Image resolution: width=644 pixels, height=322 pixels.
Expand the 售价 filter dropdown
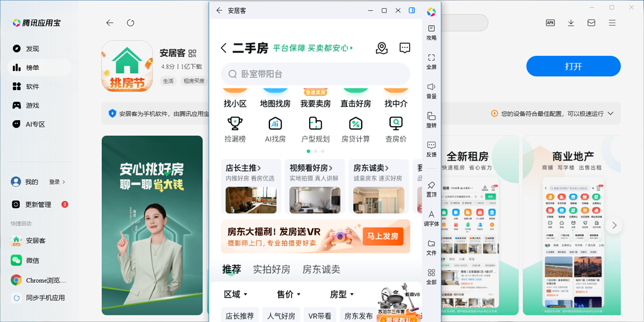click(x=289, y=294)
